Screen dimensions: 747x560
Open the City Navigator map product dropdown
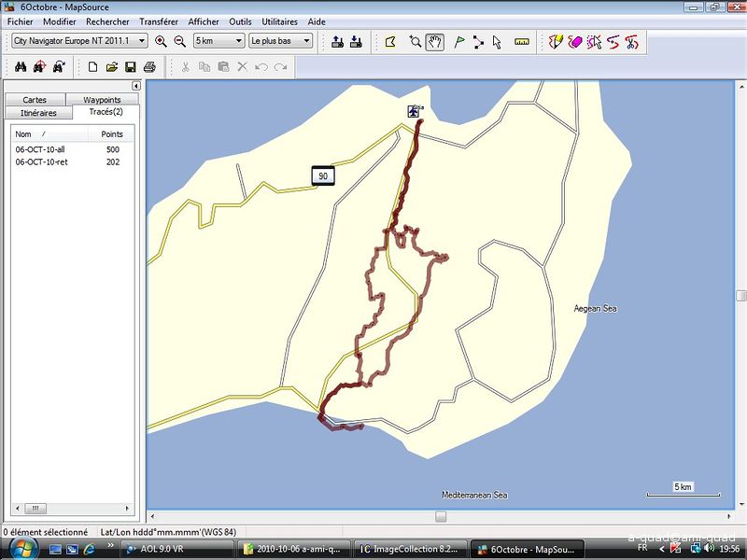pos(79,41)
